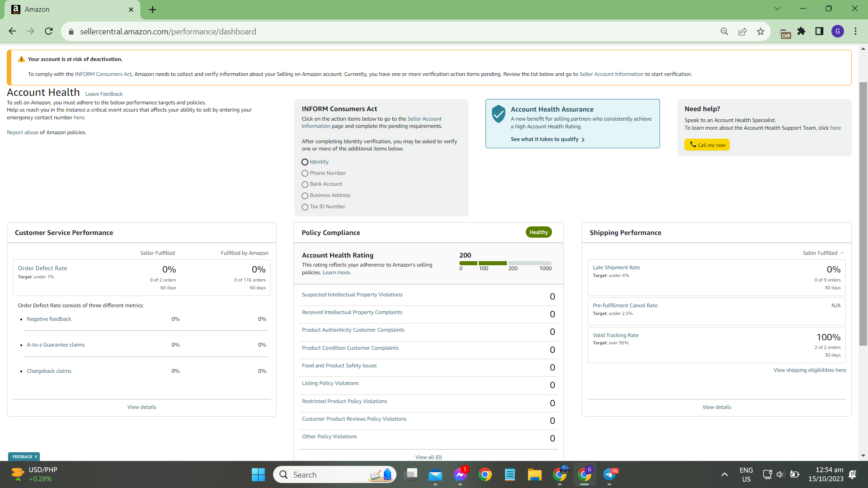Open Product Authenticity Customer Complaints
The height and width of the screenshot is (488, 868).
pos(353,330)
